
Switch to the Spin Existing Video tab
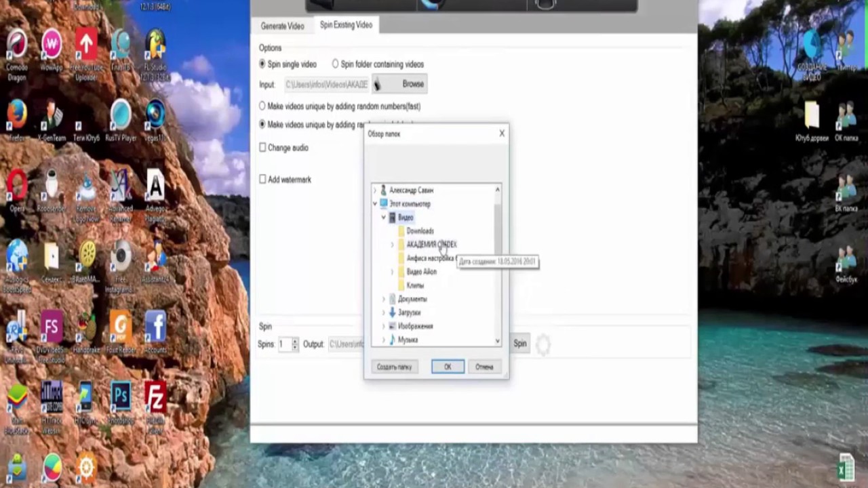click(346, 25)
